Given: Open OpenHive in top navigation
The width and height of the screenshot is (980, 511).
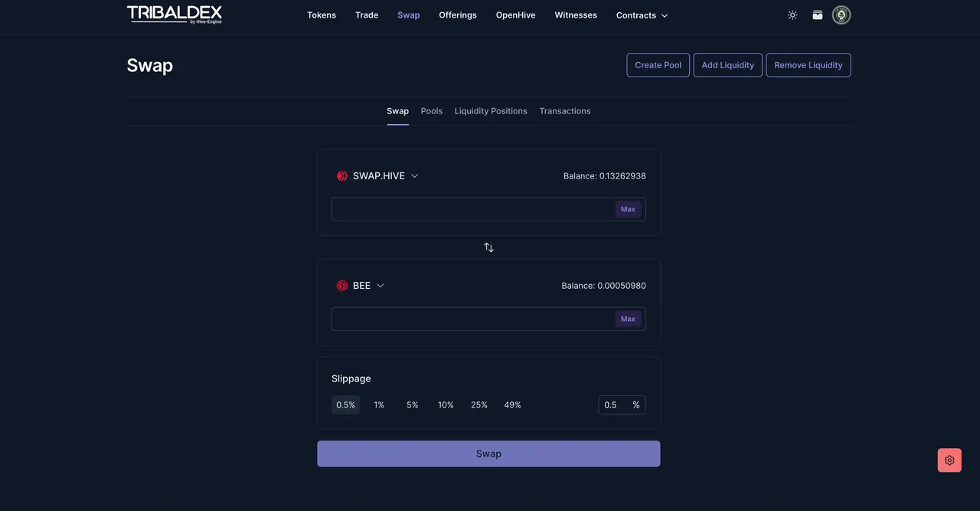Looking at the screenshot, I should [516, 15].
